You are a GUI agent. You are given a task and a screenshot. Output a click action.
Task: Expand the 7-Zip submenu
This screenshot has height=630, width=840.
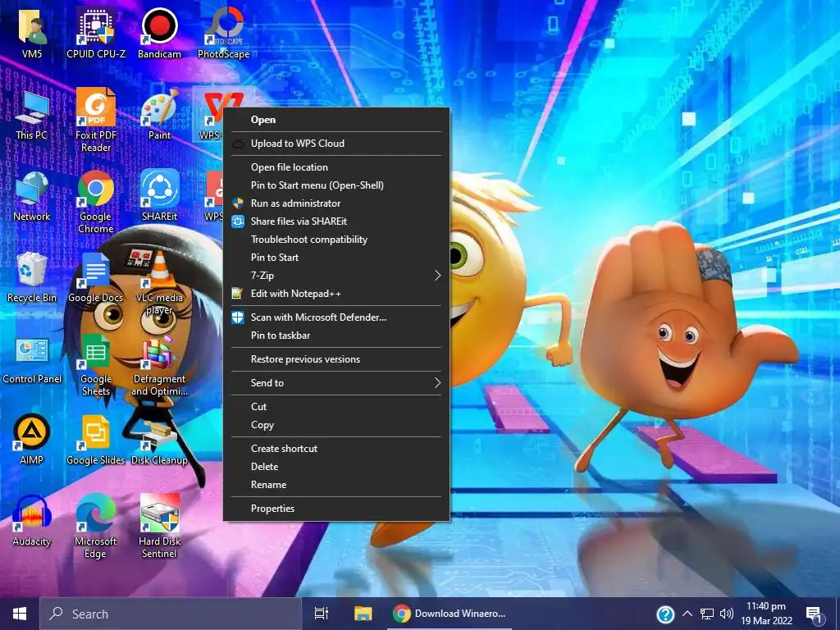[336, 276]
